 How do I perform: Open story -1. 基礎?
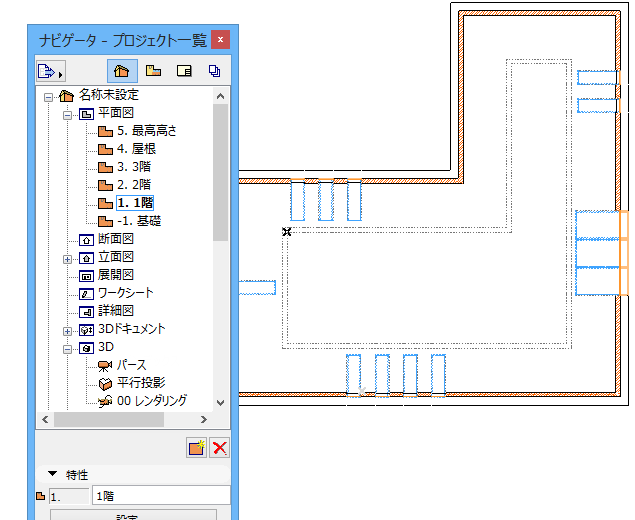coord(139,221)
